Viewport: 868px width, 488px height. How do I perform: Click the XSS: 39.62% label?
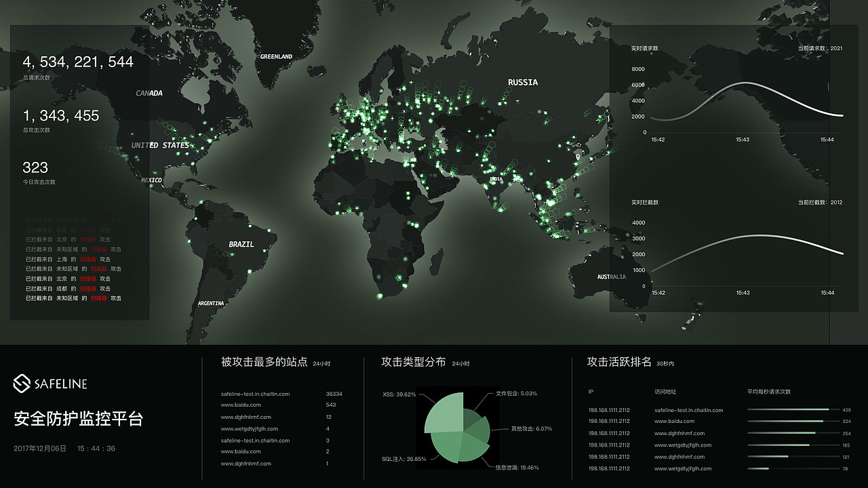tap(399, 394)
